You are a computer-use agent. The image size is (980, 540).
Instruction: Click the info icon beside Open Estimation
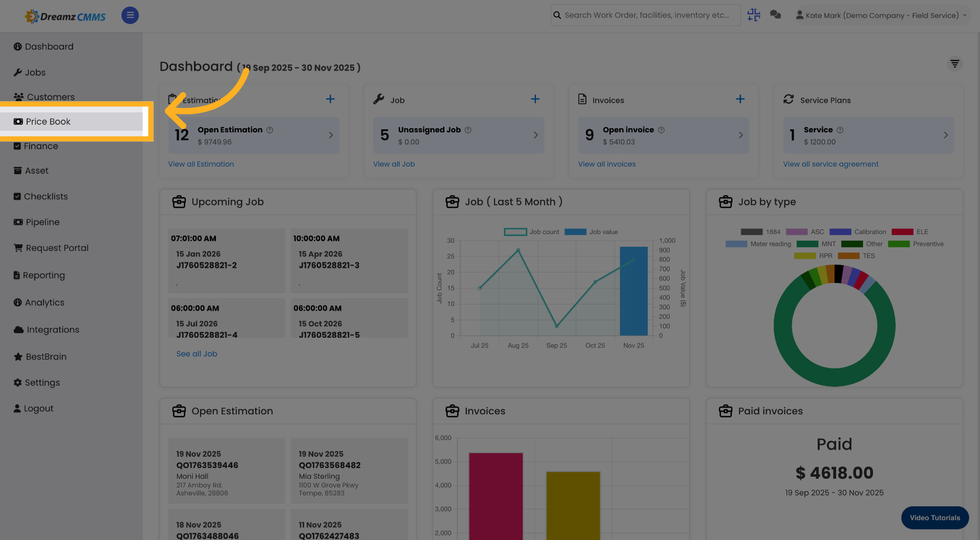click(270, 130)
